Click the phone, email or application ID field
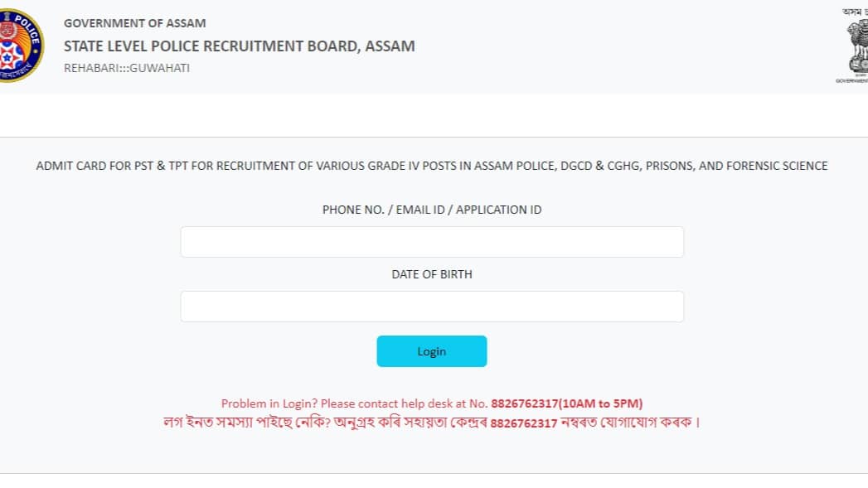This screenshot has height=488, width=868. [x=432, y=242]
